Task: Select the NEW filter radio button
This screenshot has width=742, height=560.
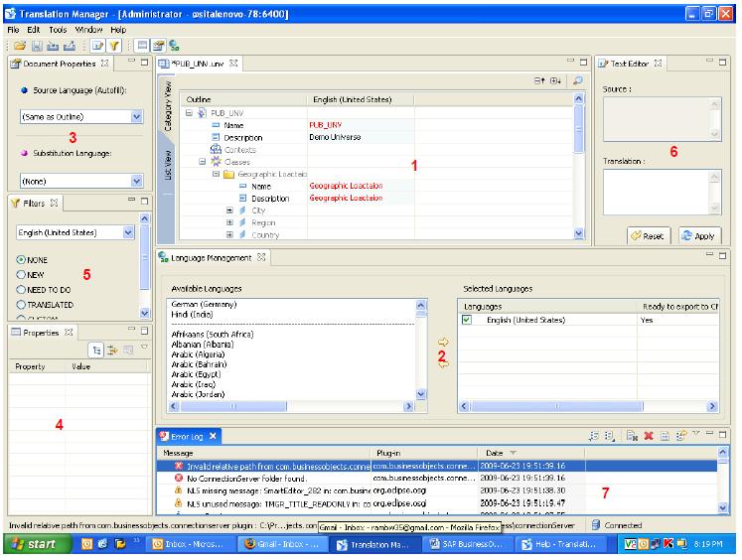Action: click(22, 274)
